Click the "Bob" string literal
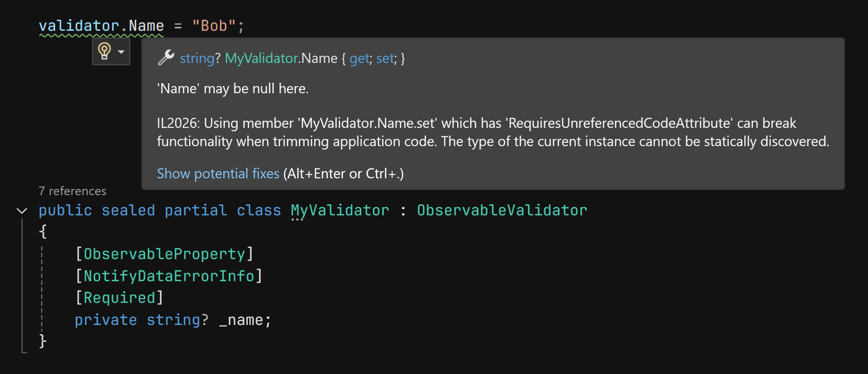This screenshot has height=374, width=868. coord(214,25)
